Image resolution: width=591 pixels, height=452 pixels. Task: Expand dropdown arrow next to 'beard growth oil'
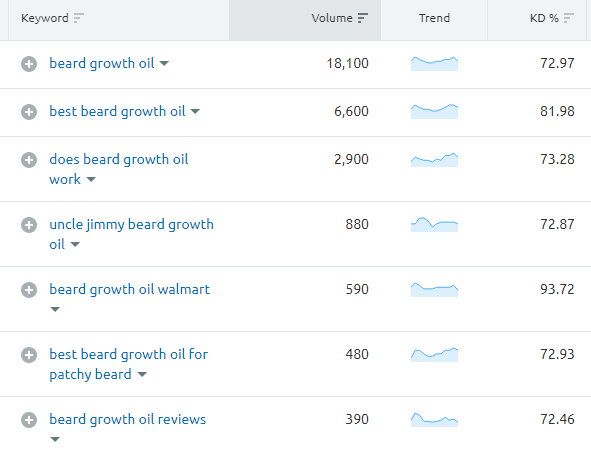(x=164, y=63)
